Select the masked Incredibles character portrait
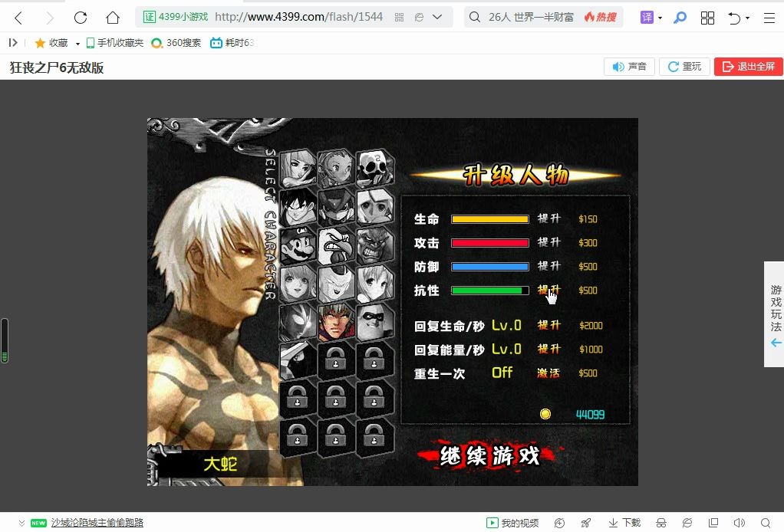This screenshot has width=784, height=532. point(374,322)
